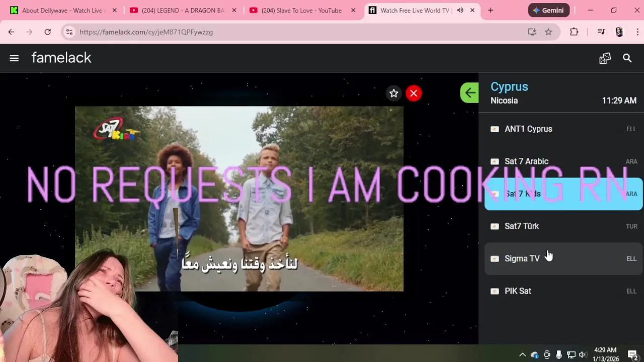Click the Sigma TV channel icon
644x362 pixels.
point(495,258)
